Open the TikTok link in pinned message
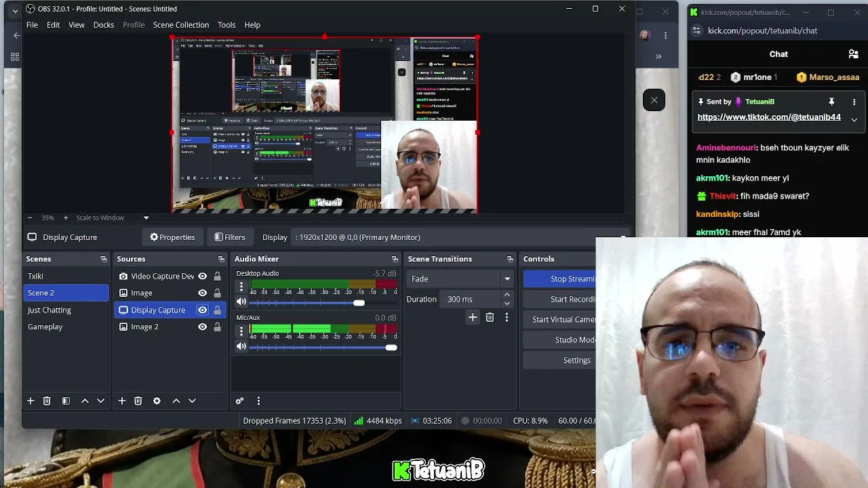This screenshot has height=488, width=868. pyautogui.click(x=769, y=117)
